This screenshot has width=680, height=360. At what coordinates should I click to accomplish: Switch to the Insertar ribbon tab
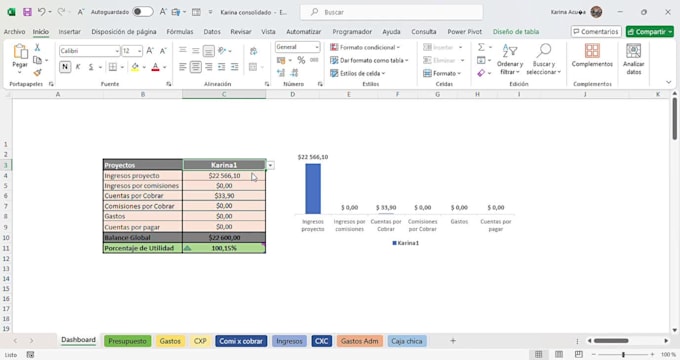coord(69,32)
